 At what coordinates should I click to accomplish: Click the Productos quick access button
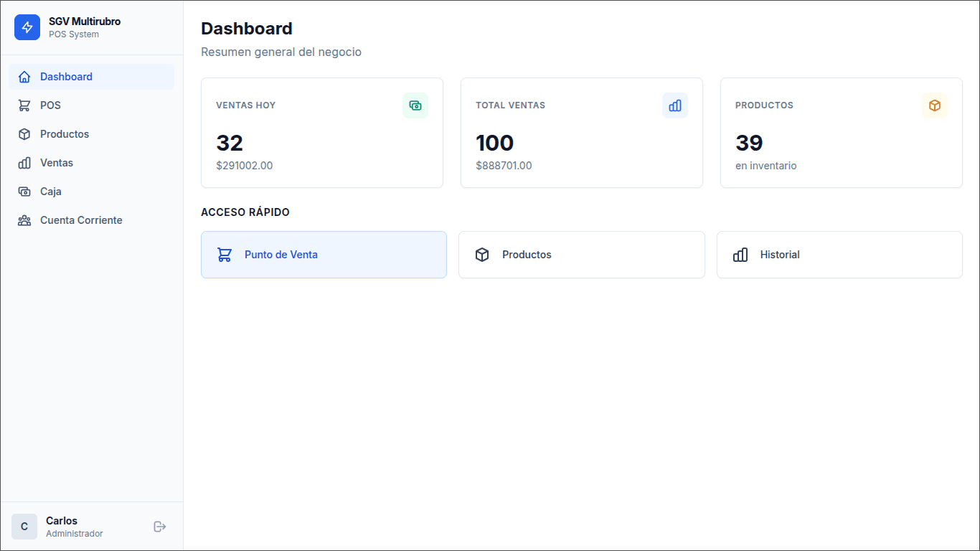point(582,255)
